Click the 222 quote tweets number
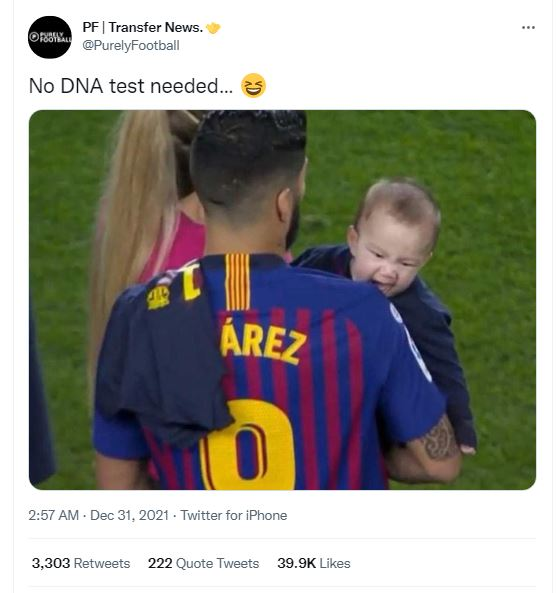Image resolution: width=558 pixels, height=593 pixels. point(160,563)
